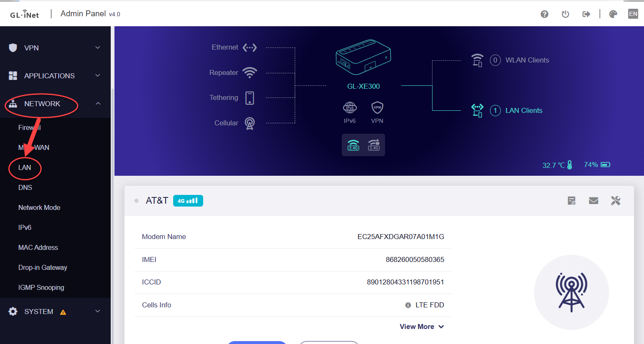The height and width of the screenshot is (344, 644).
Task: Click the Cellular antenna icon
Action: [250, 123]
